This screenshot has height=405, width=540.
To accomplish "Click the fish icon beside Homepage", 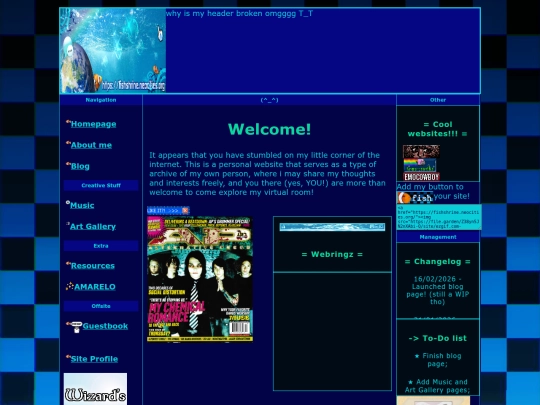I will tap(68, 122).
